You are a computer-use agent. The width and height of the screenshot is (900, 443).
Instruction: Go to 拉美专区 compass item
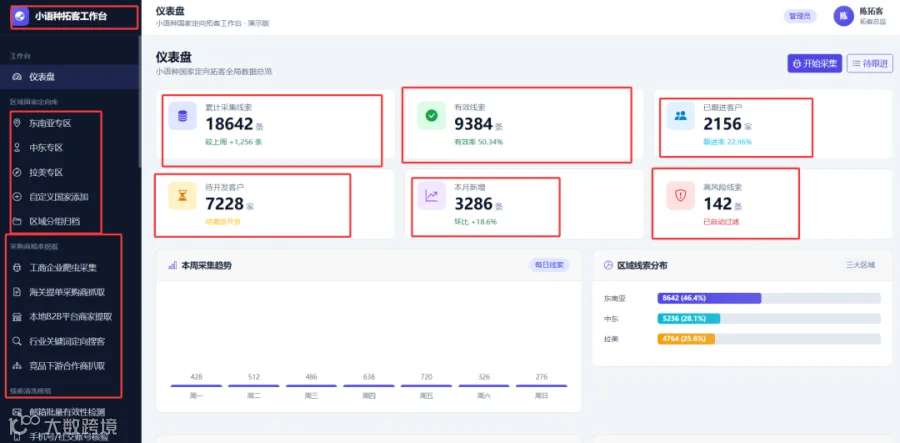(17, 172)
